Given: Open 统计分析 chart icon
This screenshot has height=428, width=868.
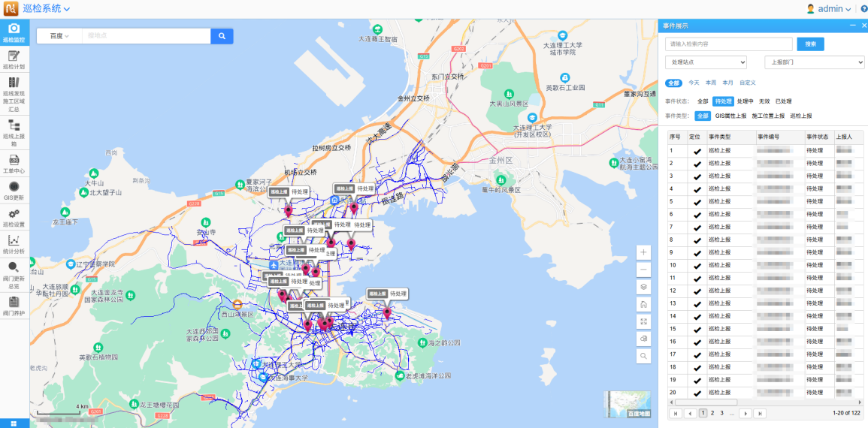Looking at the screenshot, I should click(x=14, y=244).
